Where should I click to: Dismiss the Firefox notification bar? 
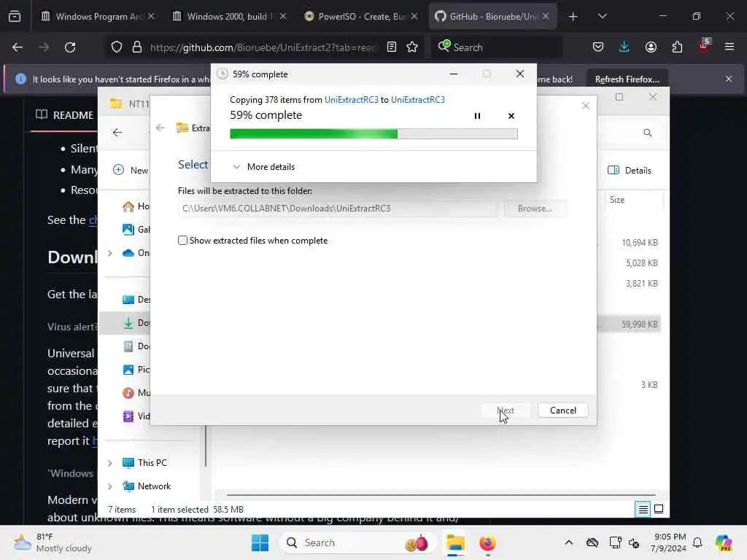(x=729, y=79)
